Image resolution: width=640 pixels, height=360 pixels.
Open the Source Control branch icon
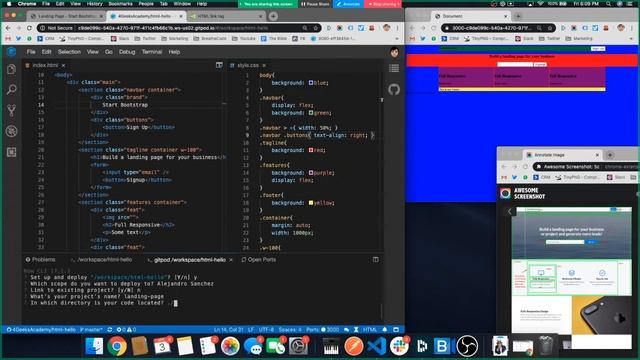(x=11, y=110)
